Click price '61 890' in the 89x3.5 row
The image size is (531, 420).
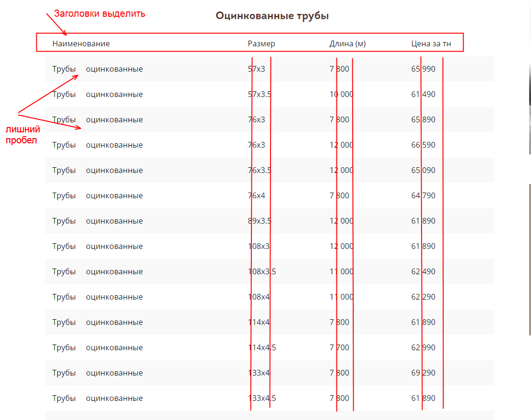click(x=423, y=221)
